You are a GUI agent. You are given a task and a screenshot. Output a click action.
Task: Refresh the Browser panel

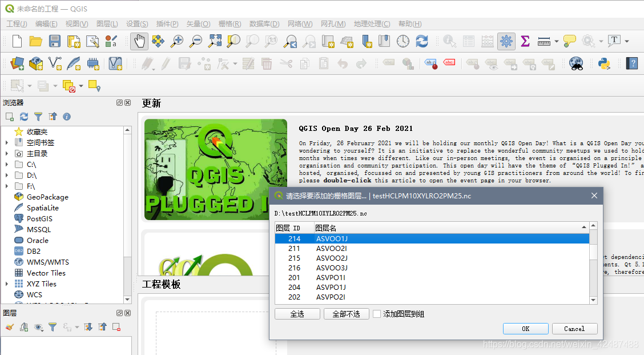24,117
